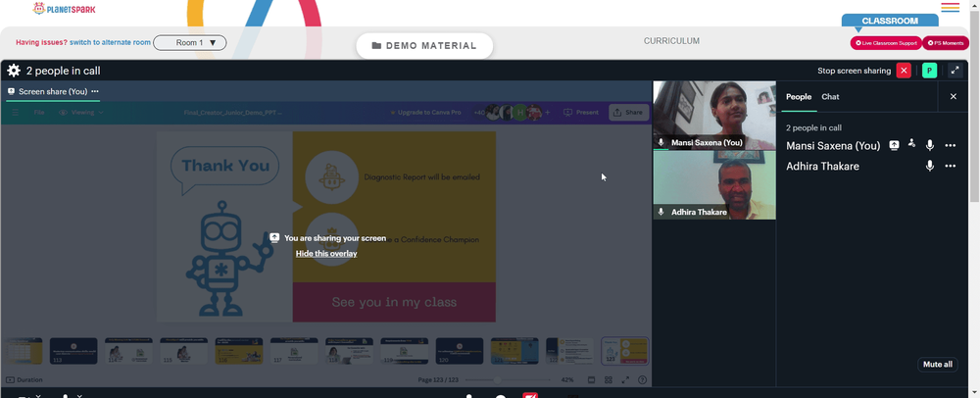Screen dimensions: 980x398
Task: Open the hamburger menu at top right
Action: pos(950,8)
